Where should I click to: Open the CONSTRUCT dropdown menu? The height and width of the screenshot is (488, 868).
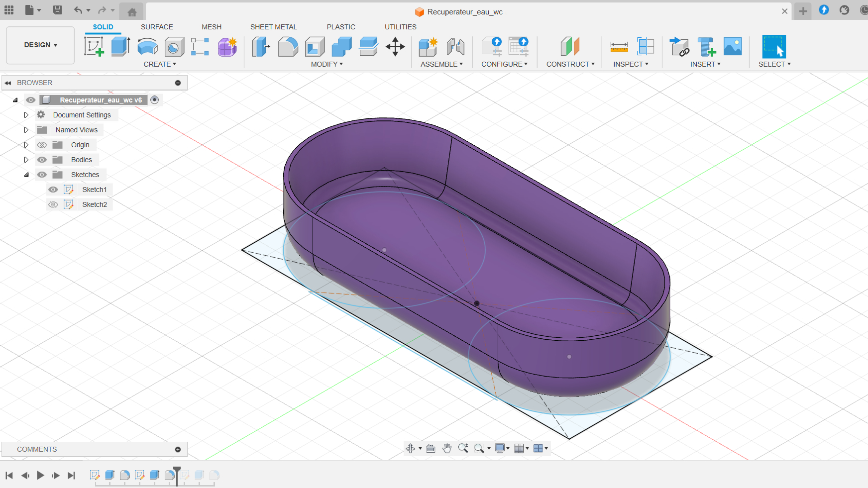[570, 64]
